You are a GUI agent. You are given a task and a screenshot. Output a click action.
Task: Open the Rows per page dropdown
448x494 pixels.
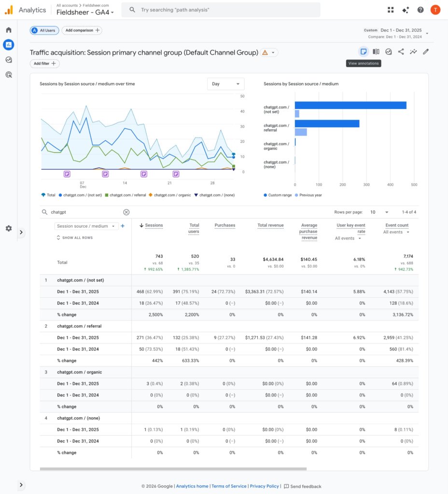click(379, 212)
